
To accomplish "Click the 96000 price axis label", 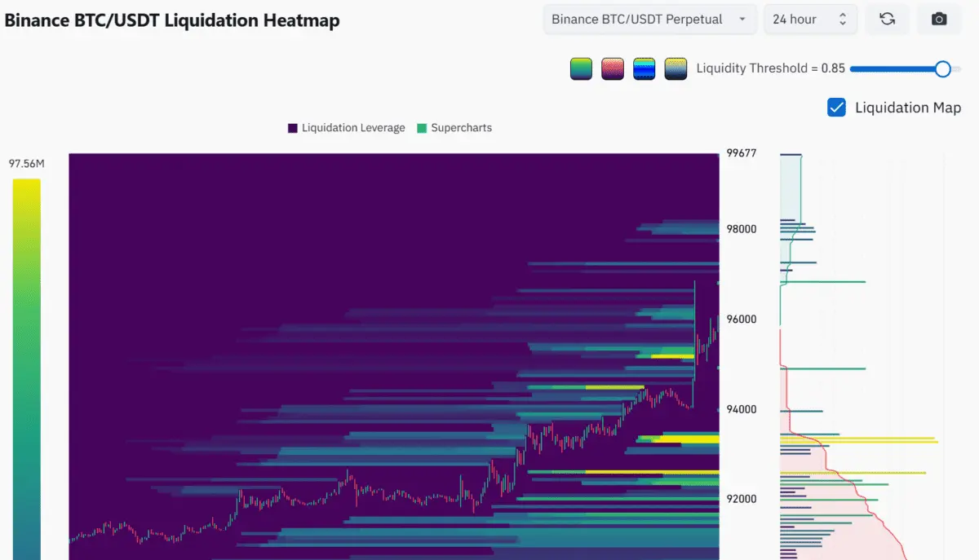I will click(742, 320).
